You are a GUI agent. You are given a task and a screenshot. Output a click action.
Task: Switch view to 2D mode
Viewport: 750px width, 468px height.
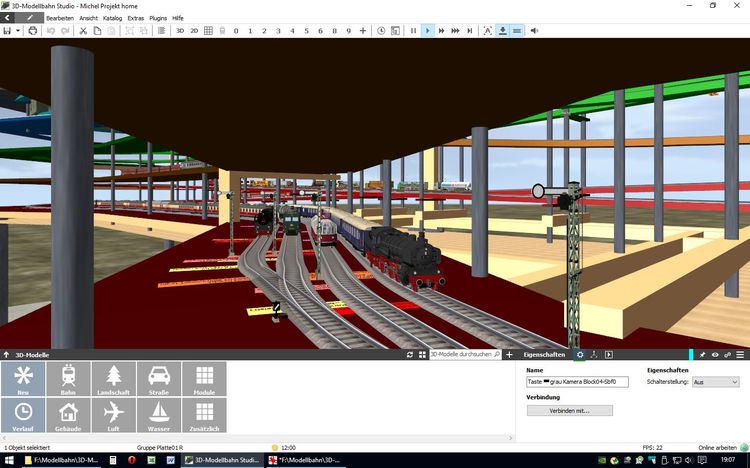(194, 31)
